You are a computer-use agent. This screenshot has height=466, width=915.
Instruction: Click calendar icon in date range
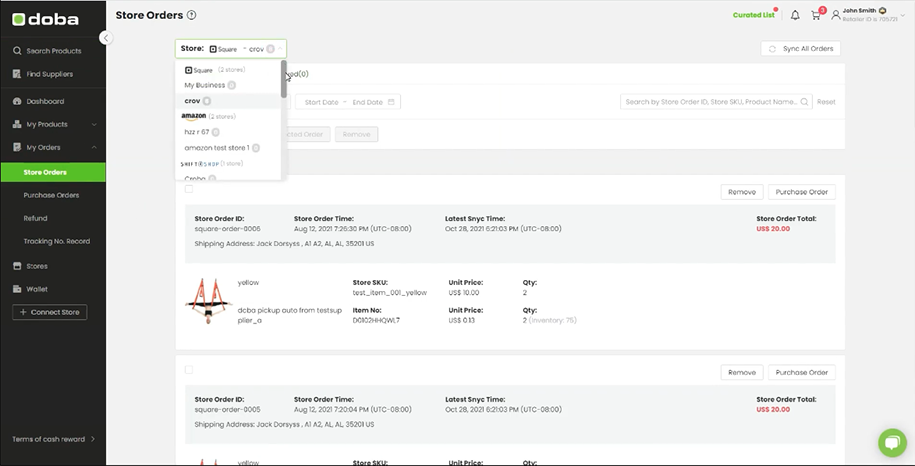pyautogui.click(x=391, y=102)
